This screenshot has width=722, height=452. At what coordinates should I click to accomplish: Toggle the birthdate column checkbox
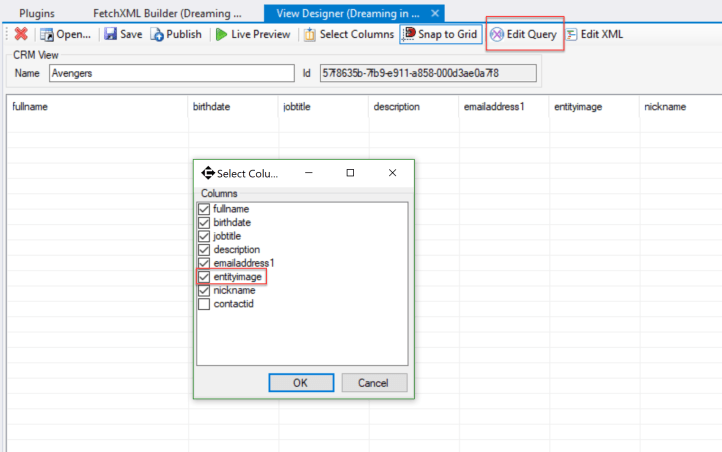pyautogui.click(x=204, y=222)
